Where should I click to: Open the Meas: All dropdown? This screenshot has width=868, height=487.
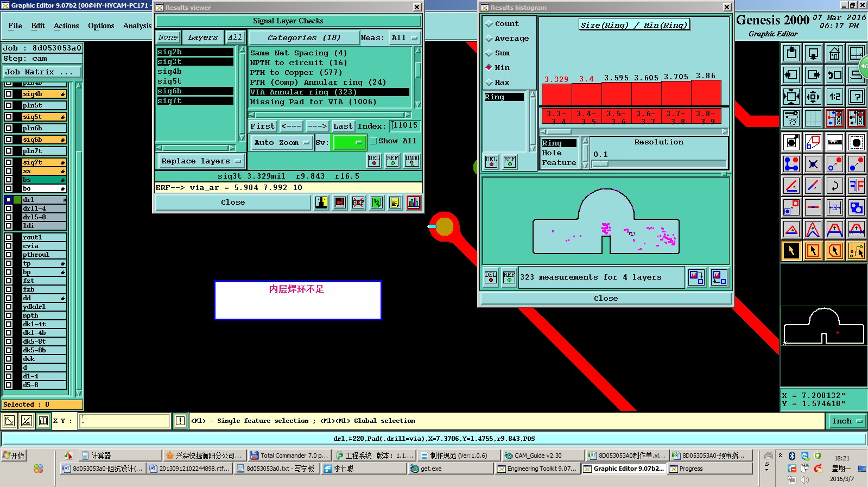405,38
